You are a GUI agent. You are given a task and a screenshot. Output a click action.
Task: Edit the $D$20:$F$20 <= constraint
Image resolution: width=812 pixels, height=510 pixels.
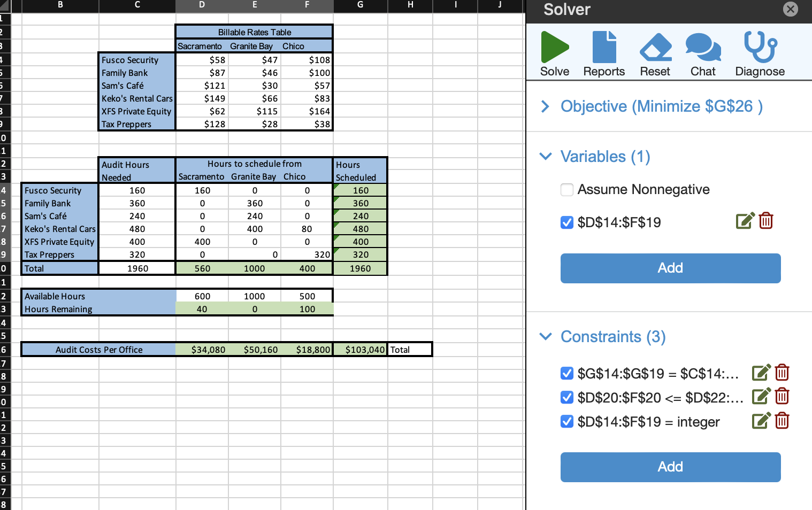(x=761, y=396)
